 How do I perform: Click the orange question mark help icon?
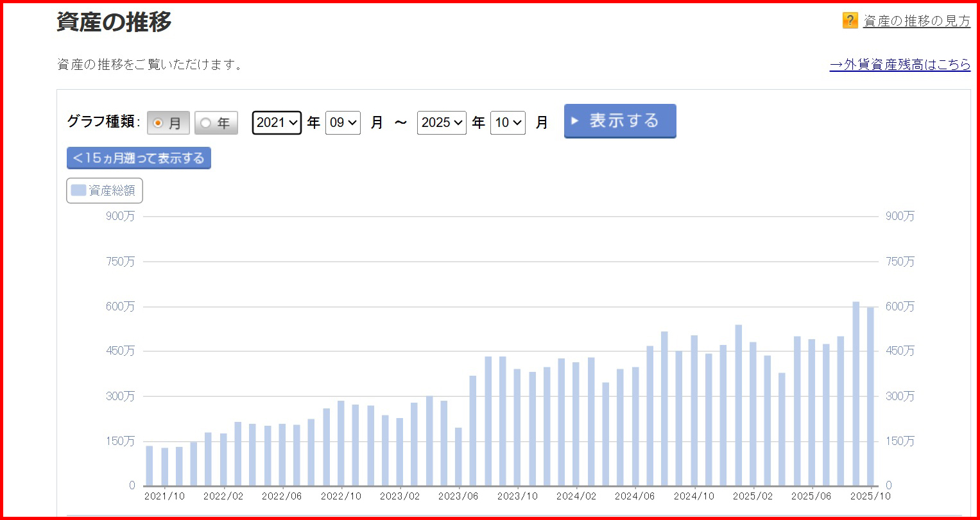click(850, 21)
